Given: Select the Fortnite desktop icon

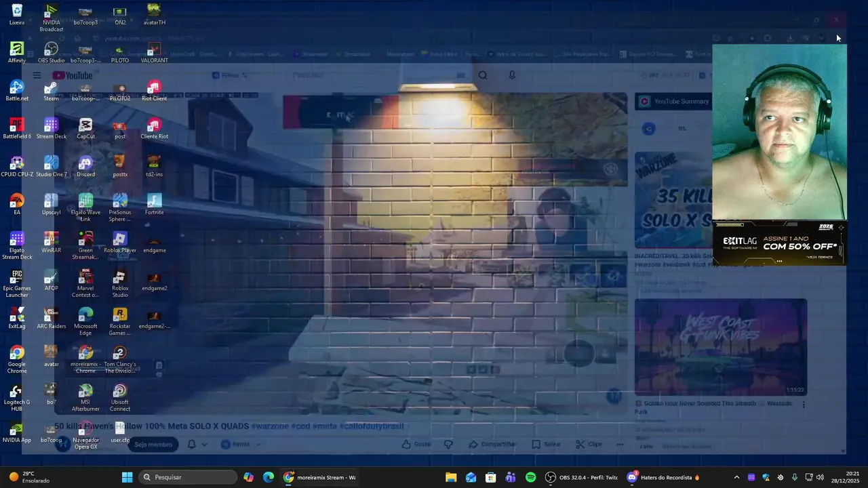Looking at the screenshot, I should pos(154,205).
